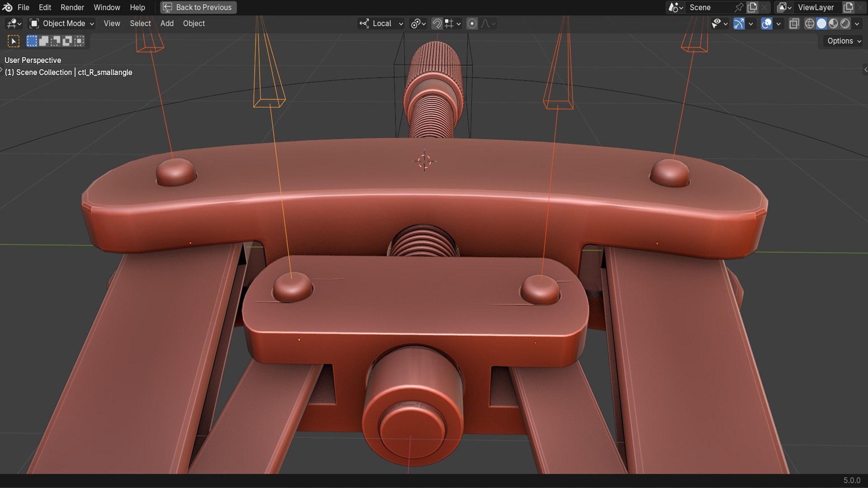Switch to material preview shading
Screen dimensions: 868x488
point(833,23)
